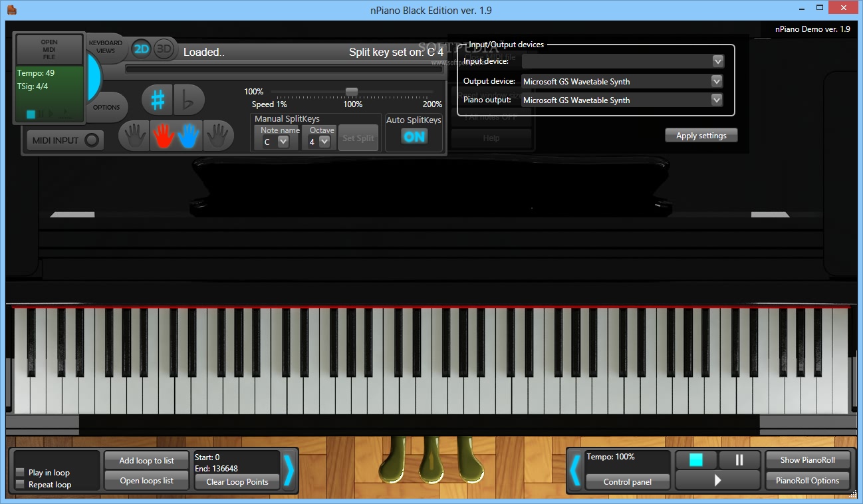Stop playback with the cyan square button

point(696,459)
